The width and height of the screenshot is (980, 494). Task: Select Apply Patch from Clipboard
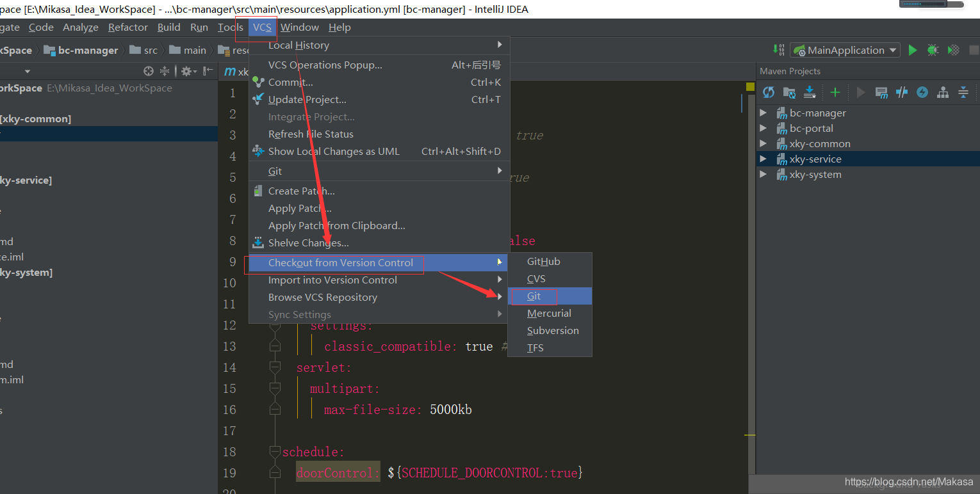point(379,225)
